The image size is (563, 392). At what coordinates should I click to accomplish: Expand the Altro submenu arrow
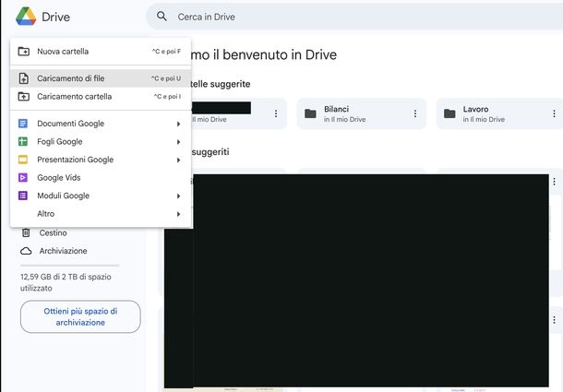178,214
